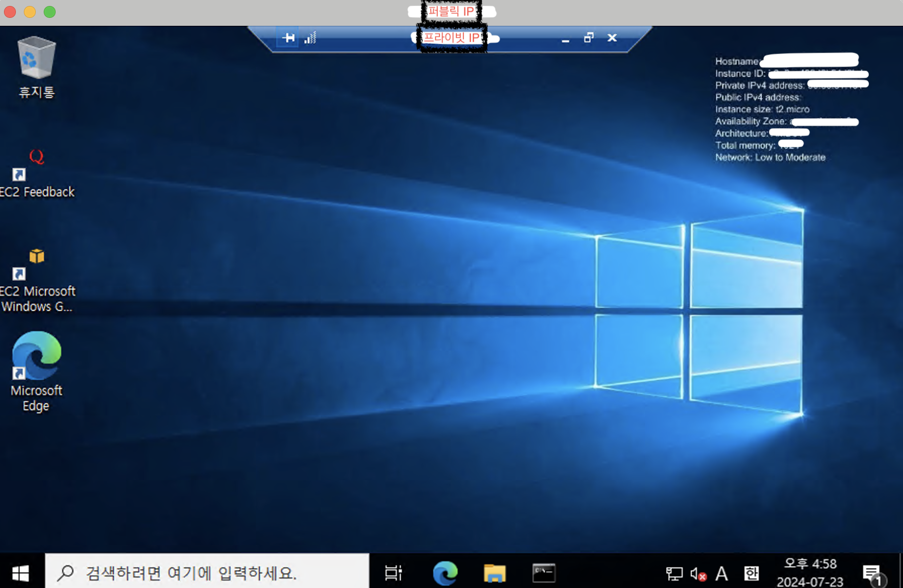Close the remote desktop connection bar

tap(612, 38)
